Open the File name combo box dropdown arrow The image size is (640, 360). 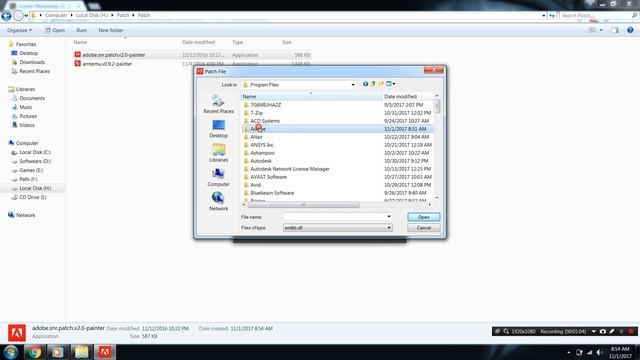coord(389,217)
